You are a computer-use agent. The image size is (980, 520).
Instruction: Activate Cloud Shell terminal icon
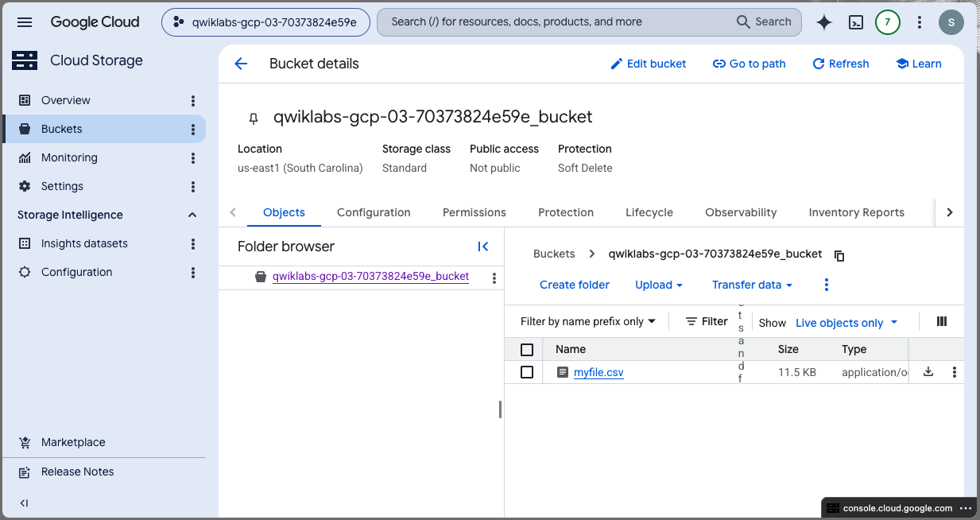[x=856, y=22]
